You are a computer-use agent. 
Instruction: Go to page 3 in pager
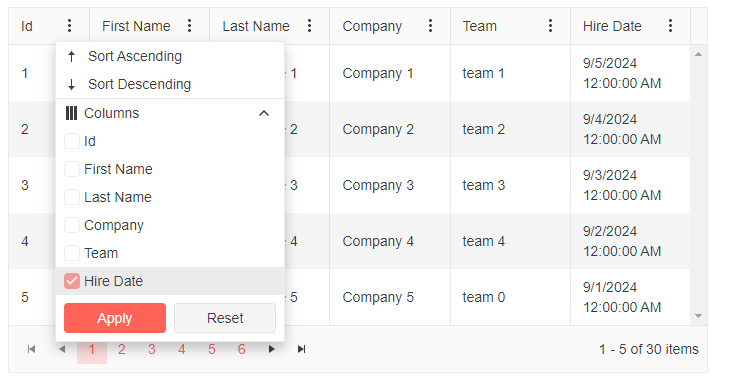[x=152, y=349]
